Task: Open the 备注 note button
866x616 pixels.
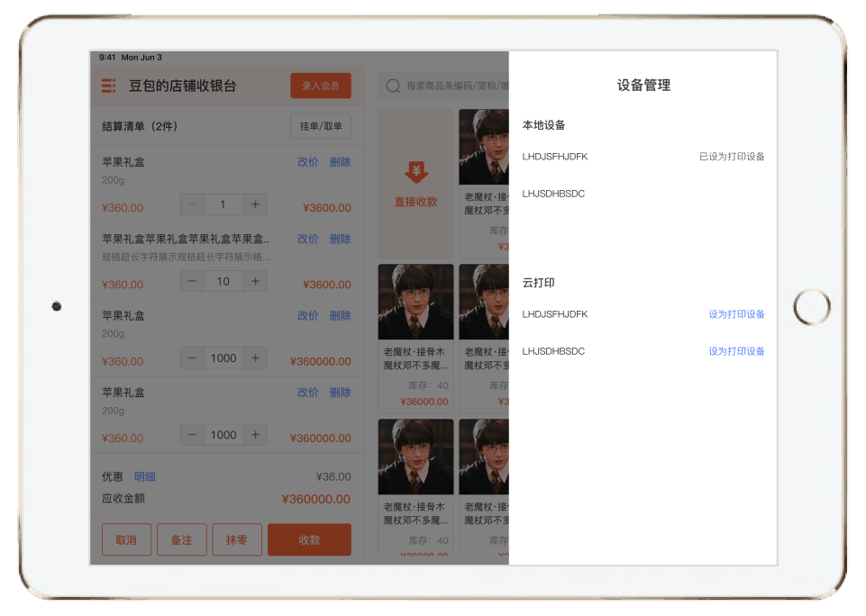Action: click(x=182, y=539)
